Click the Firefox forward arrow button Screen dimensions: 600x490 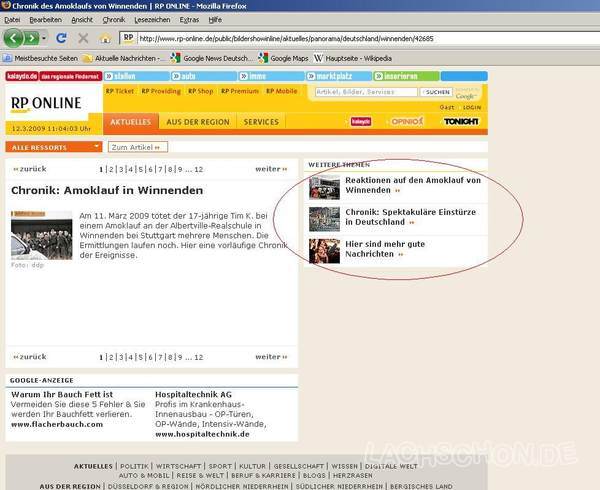tap(33, 38)
